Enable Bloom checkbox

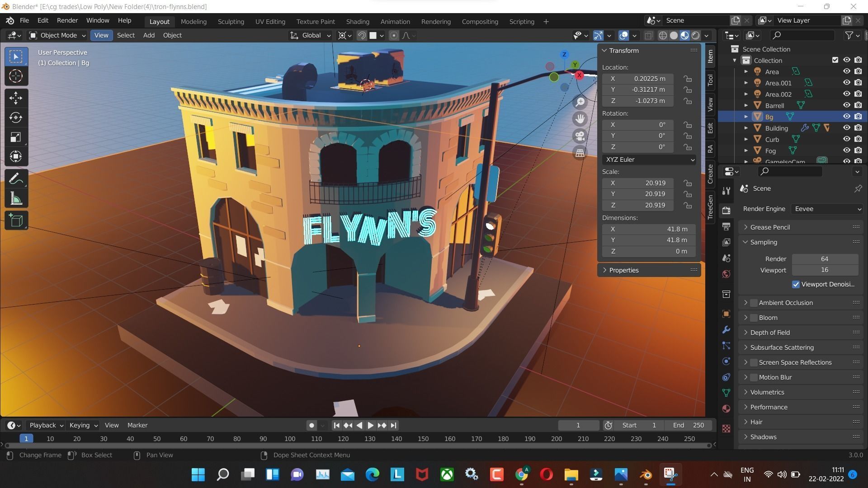(x=754, y=318)
